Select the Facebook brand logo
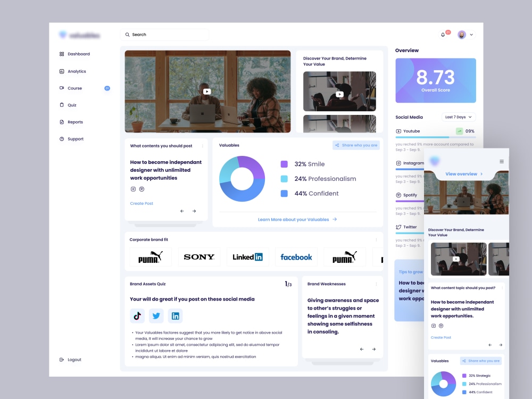The image size is (532, 399). click(296, 257)
